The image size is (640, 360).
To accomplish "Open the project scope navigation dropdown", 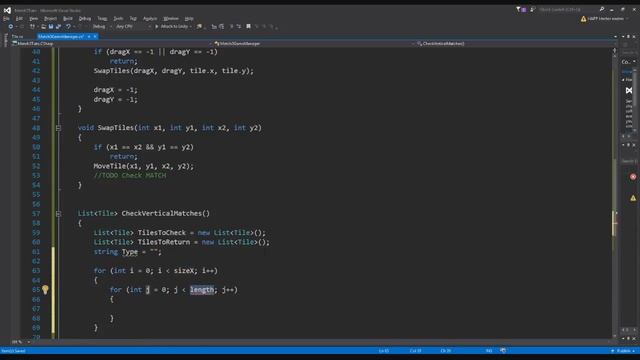I will [111, 43].
